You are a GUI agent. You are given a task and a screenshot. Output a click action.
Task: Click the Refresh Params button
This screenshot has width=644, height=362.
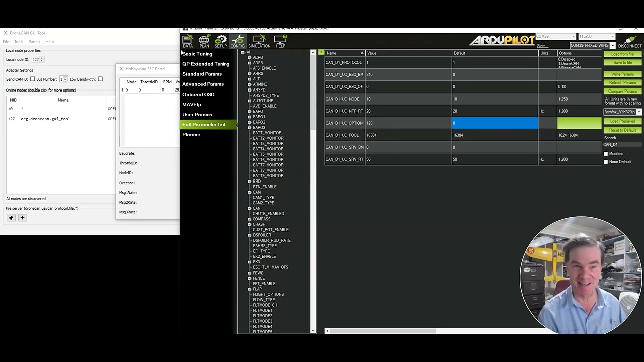(622, 83)
